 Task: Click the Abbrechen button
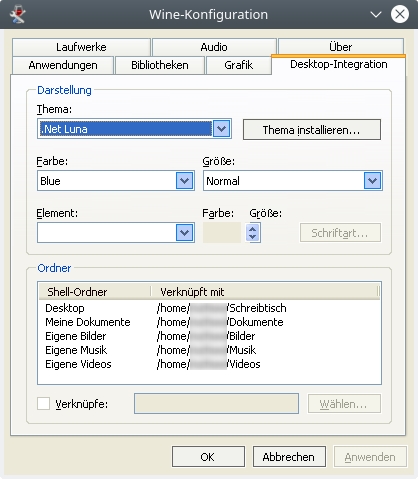[x=289, y=457]
